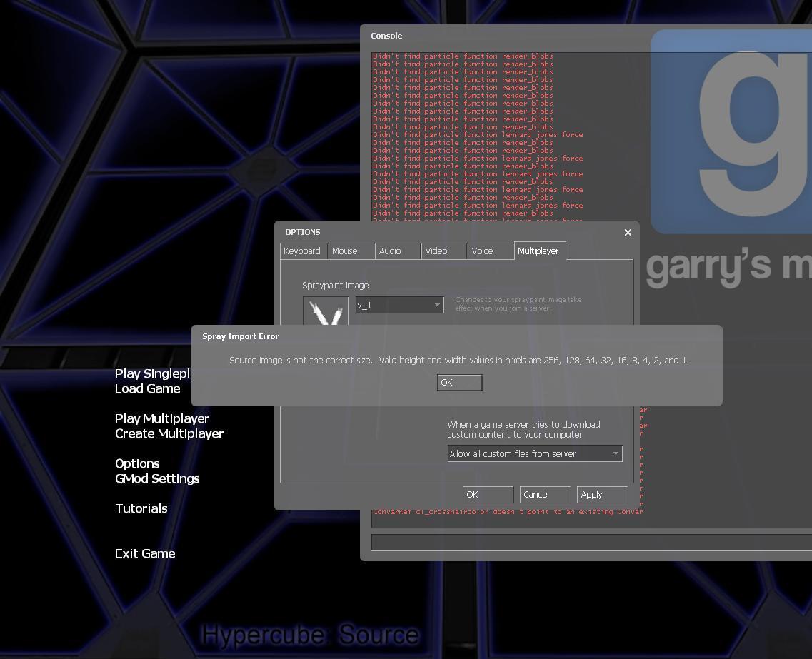Choose Play Multiplayer in main menu

(x=162, y=419)
